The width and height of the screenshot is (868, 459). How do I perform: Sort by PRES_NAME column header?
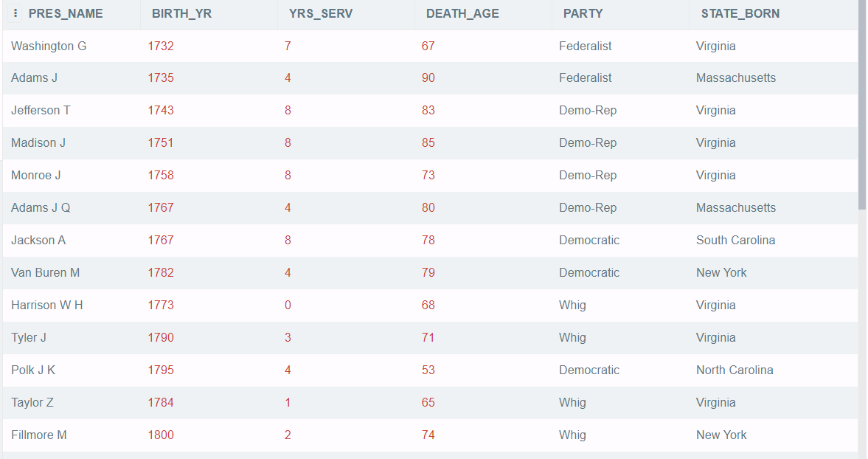[x=66, y=14]
